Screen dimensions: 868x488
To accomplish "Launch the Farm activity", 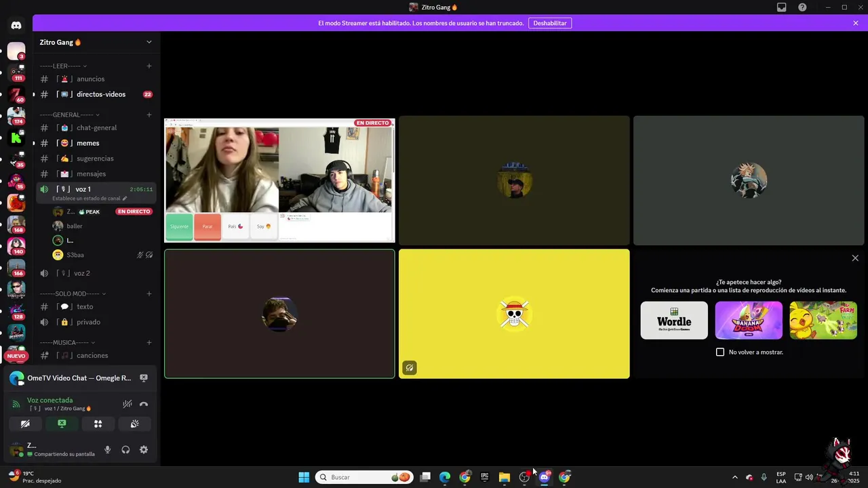I will click(823, 321).
